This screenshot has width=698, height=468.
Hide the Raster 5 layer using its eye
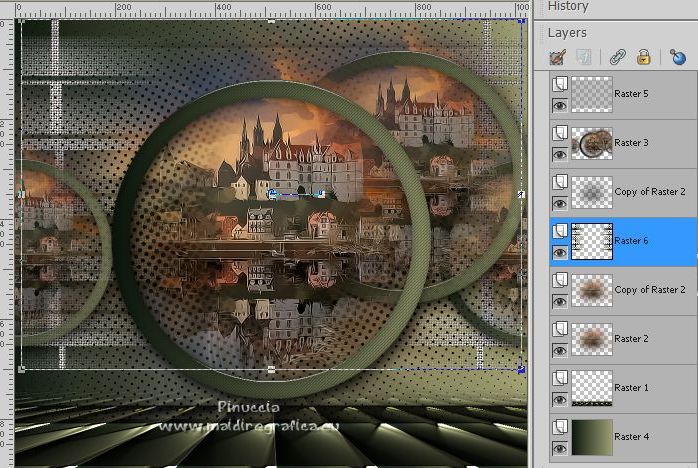[x=560, y=106]
